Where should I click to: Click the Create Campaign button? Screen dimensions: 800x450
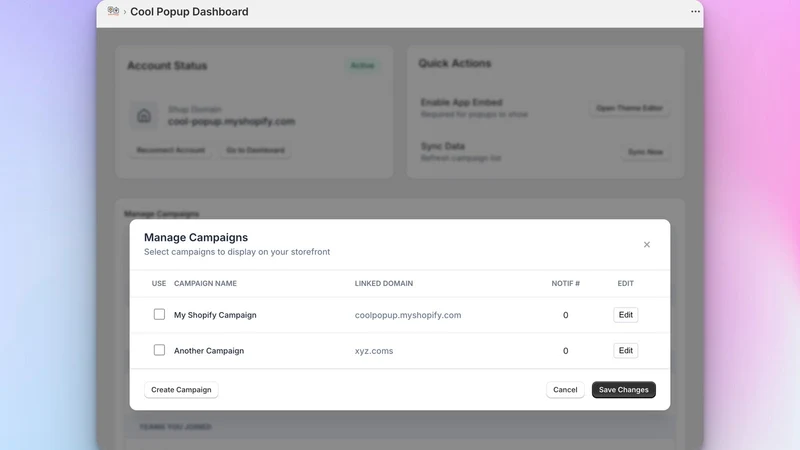(181, 390)
